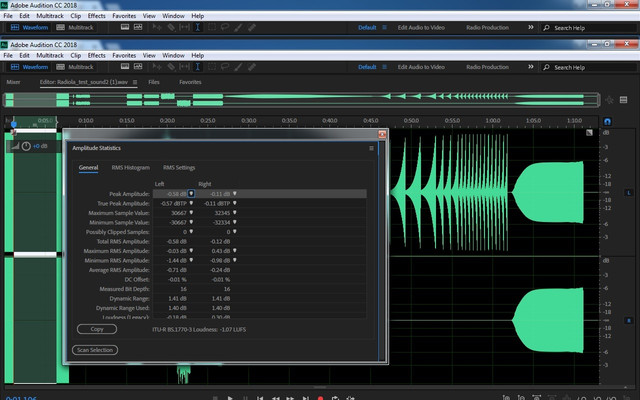Jump to right channel Peak Amplitude location

pyautogui.click(x=235, y=193)
